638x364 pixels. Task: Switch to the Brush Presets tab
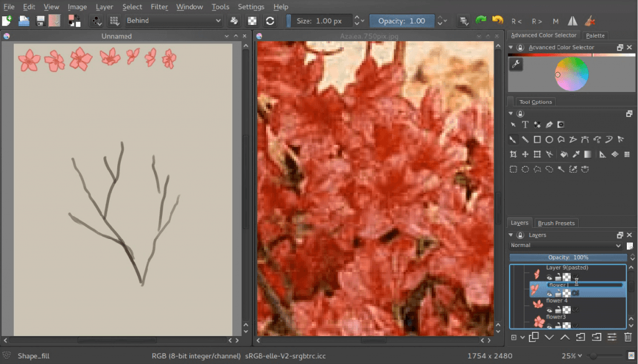(x=556, y=223)
